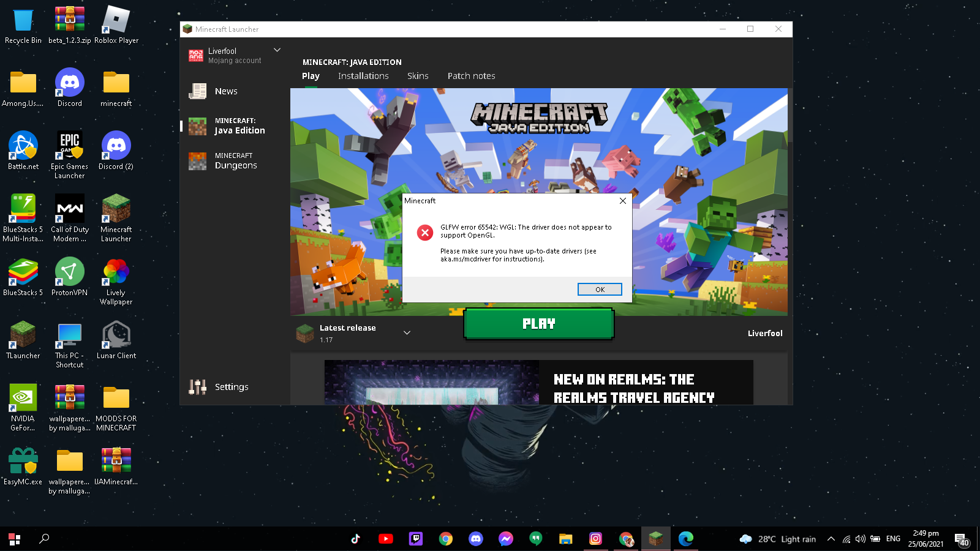Viewport: 980px width, 551px height.
Task: Switch to the Installations tab
Action: click(x=363, y=76)
